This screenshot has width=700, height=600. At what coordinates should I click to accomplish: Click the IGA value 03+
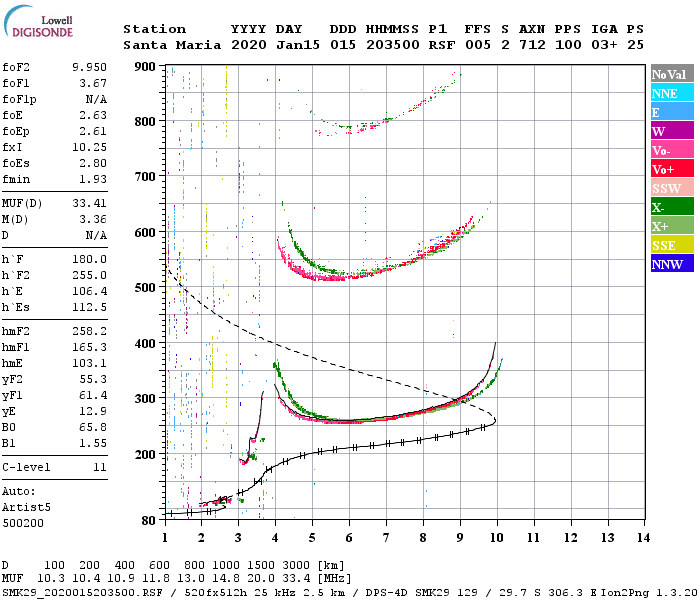tap(604, 45)
